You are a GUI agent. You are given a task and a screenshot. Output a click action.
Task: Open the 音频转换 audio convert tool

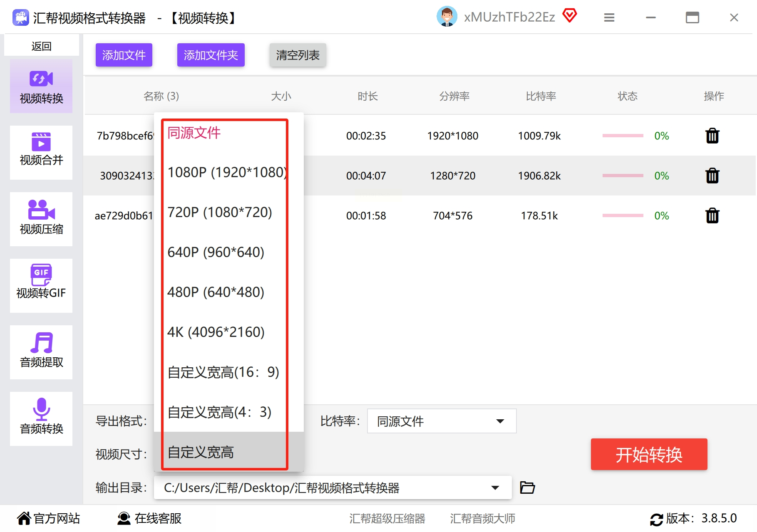[41, 418]
